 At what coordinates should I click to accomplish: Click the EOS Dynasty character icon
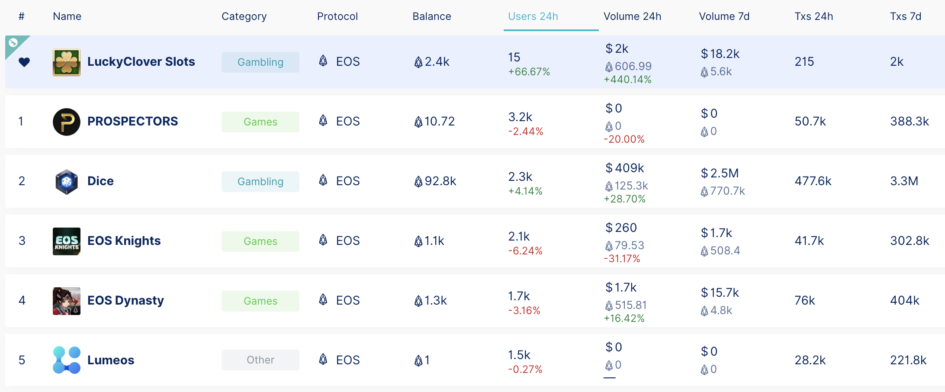click(x=66, y=301)
